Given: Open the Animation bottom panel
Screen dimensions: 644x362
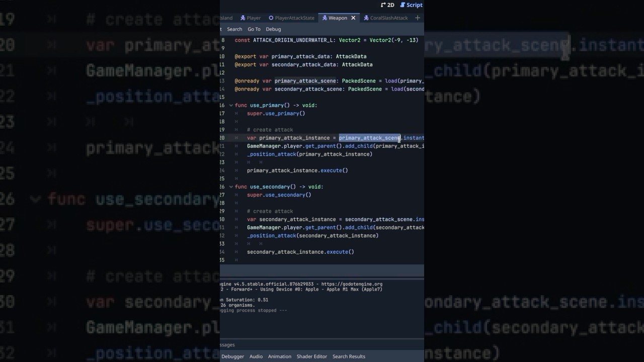Looking at the screenshot, I should (x=280, y=356).
